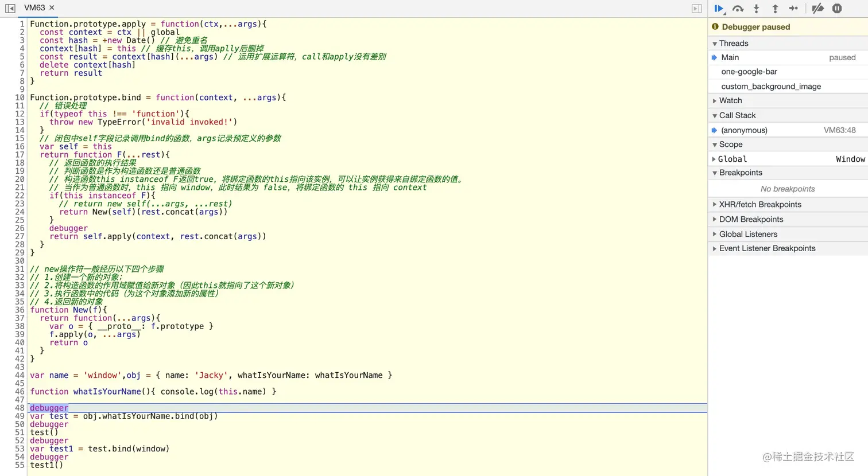Select the (anonymous) call stack frame
The width and height of the screenshot is (868, 476).
(x=788, y=130)
